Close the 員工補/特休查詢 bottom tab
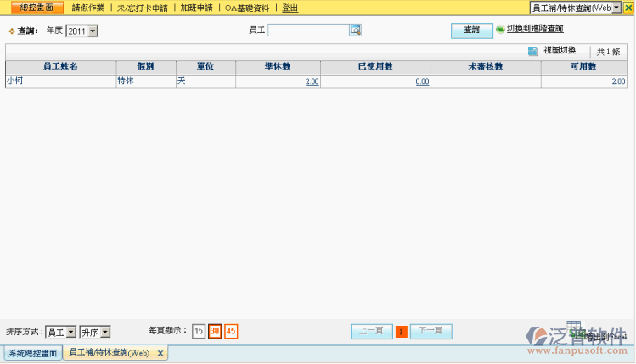Viewport: 636px width, 364px height. 160,353
